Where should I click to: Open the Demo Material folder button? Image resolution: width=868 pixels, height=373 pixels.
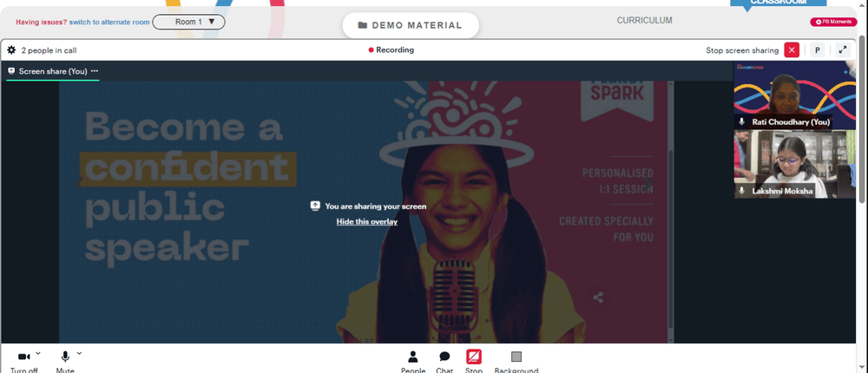[411, 25]
